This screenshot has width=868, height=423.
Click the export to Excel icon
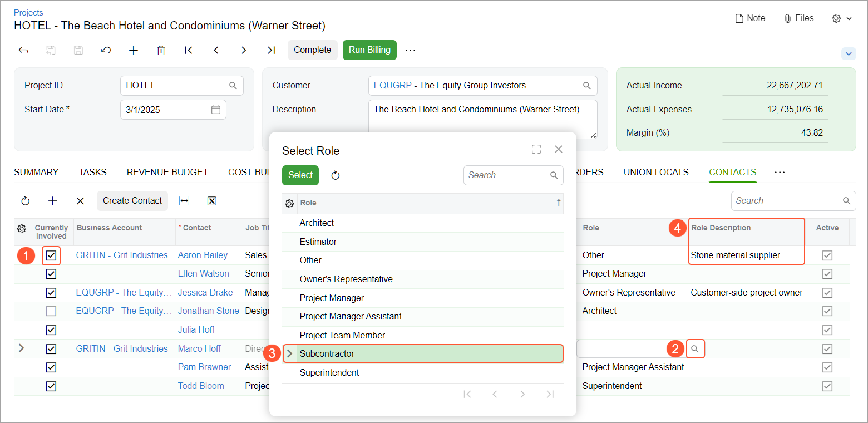[211, 201]
